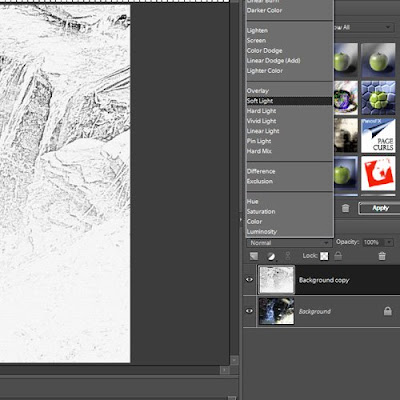Click padlock icon on Background layer
400x400 pixels.
[x=387, y=311]
